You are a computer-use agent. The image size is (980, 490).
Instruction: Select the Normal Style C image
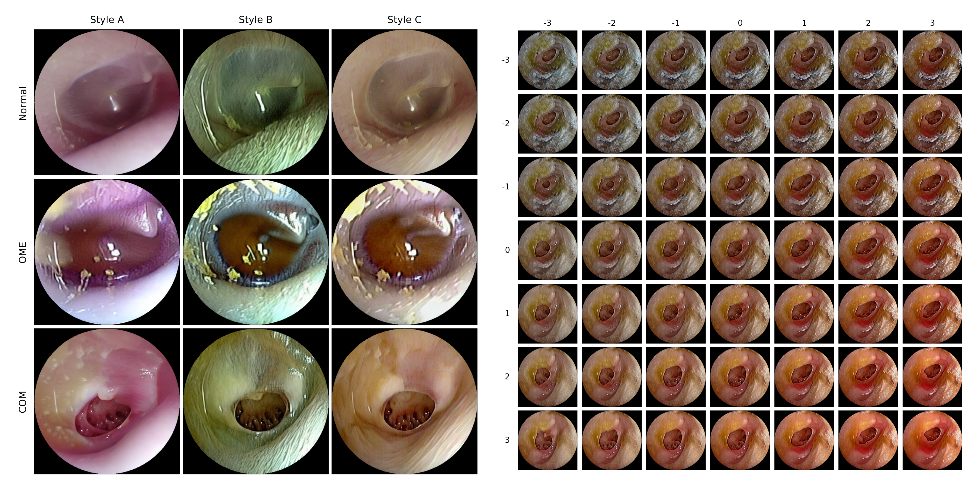(405, 102)
